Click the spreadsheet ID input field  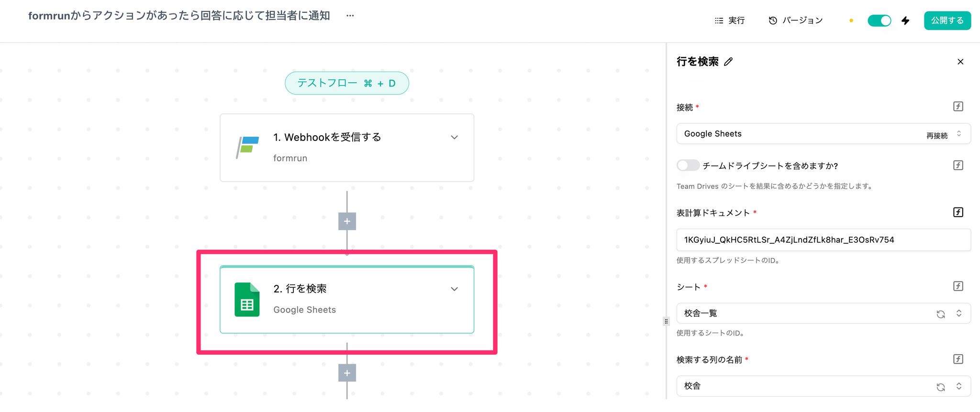coord(823,240)
